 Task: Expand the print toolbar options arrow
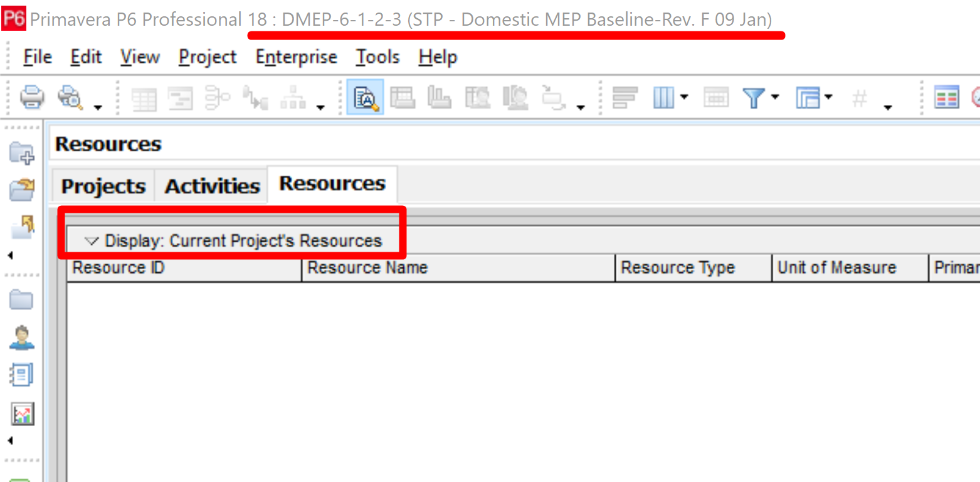pos(98,108)
